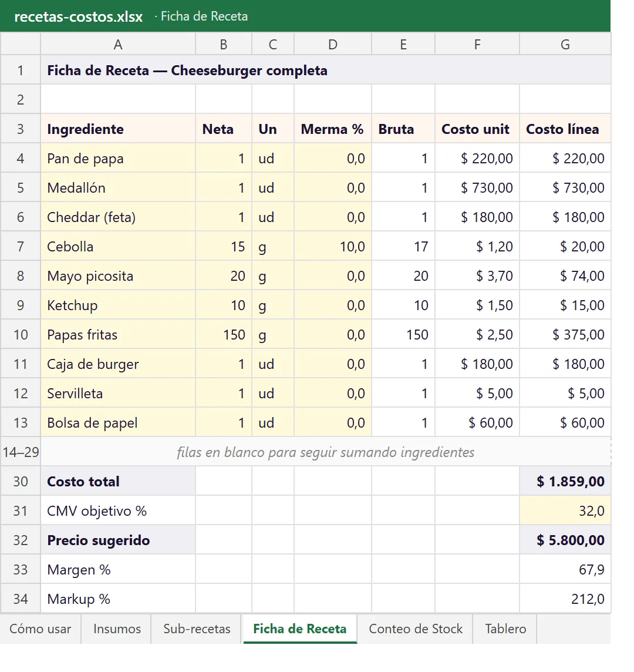Click Cebolla's bruta value 17
Image resolution: width=634 pixels, height=672 pixels.
tap(403, 246)
